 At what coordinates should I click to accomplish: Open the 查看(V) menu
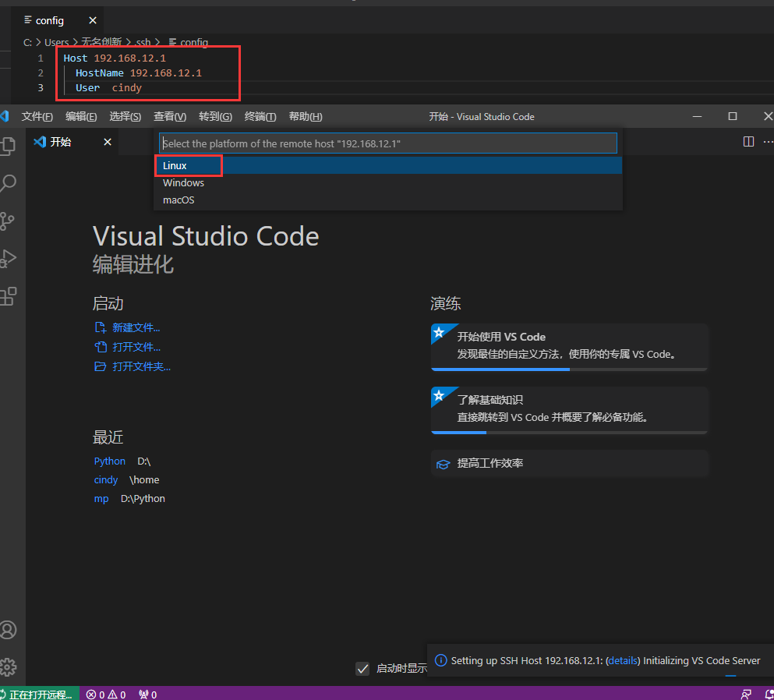tap(170, 116)
